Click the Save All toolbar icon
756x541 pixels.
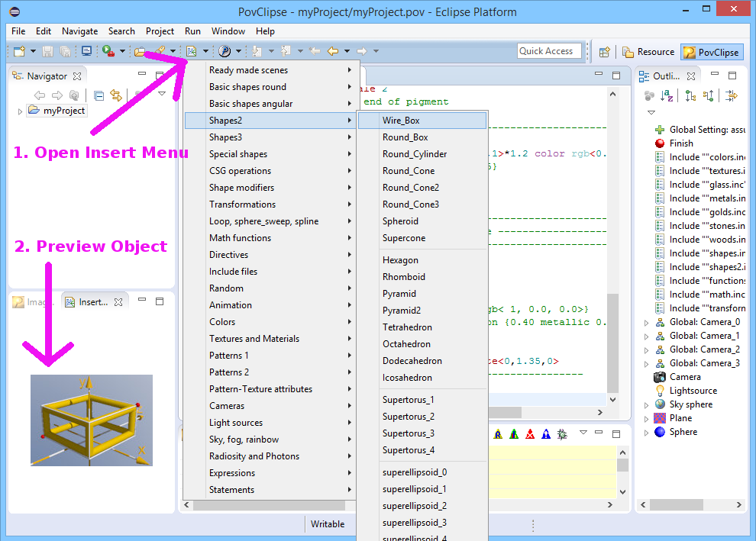click(x=65, y=51)
